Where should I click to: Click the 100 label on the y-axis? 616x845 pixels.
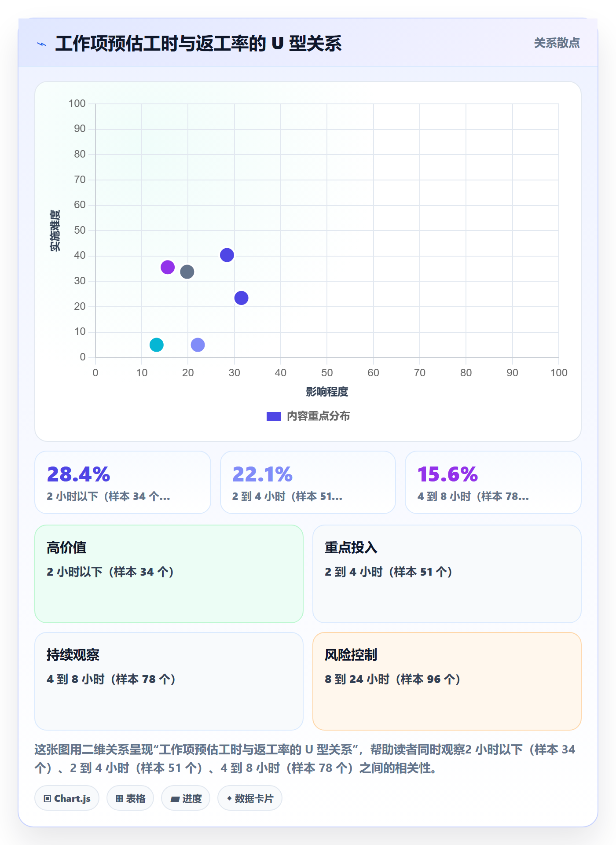pos(77,103)
